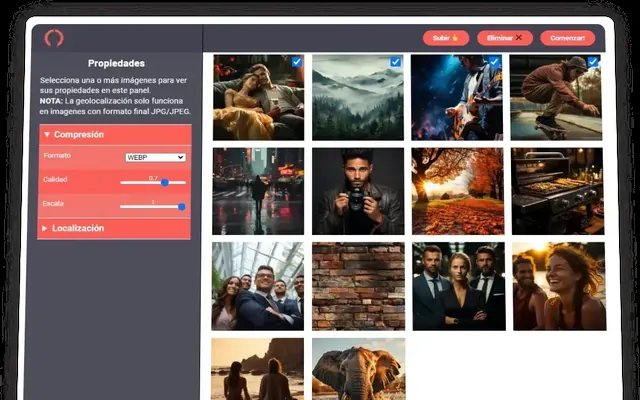Adjust the Escala slider
Screen dimensions: 640x400
click(153, 207)
